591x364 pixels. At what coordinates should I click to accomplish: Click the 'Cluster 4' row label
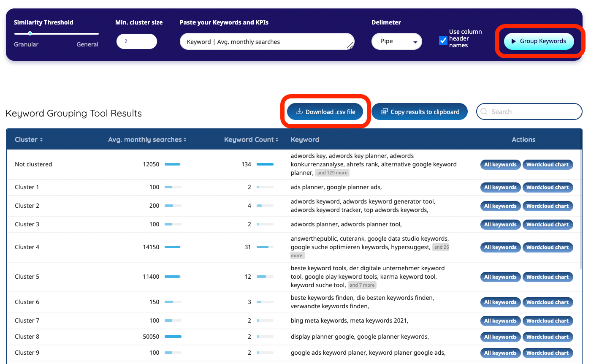click(27, 247)
